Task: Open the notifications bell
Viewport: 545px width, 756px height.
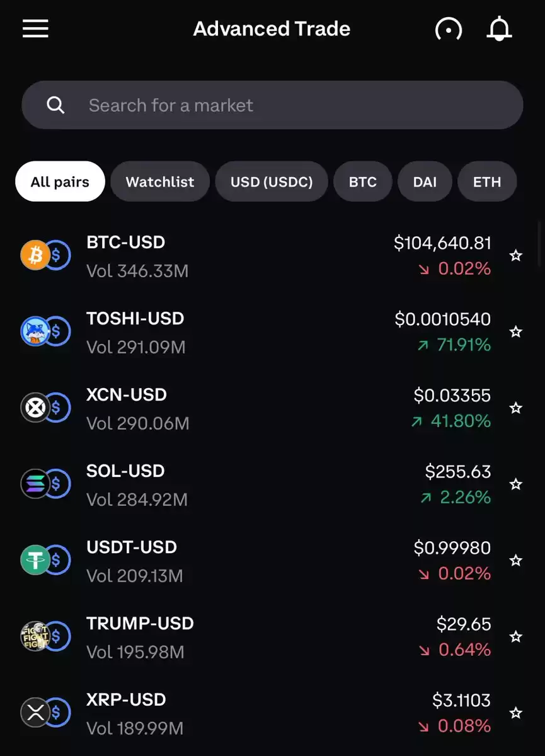Action: [499, 29]
